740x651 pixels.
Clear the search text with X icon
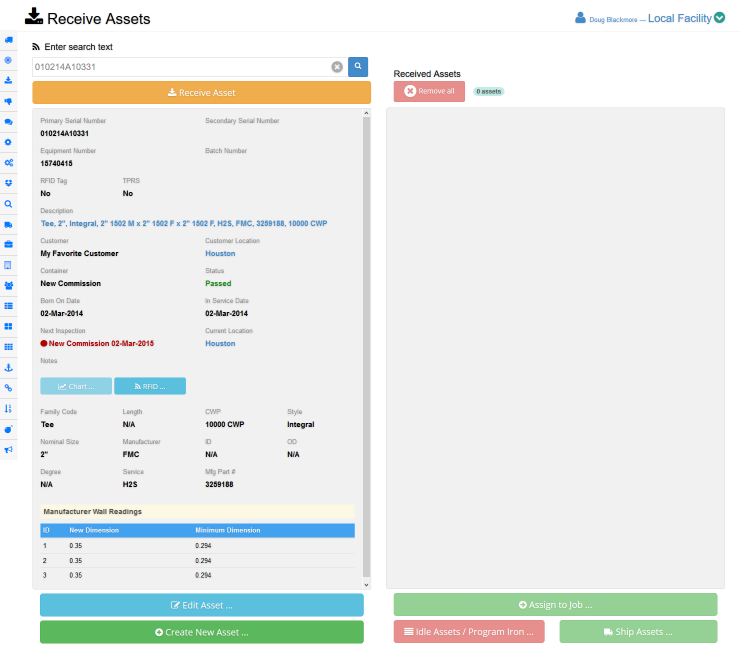click(x=337, y=67)
